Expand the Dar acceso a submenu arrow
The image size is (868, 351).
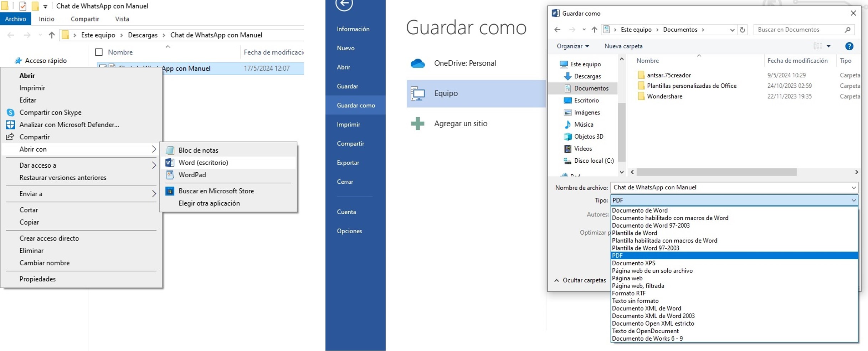154,165
